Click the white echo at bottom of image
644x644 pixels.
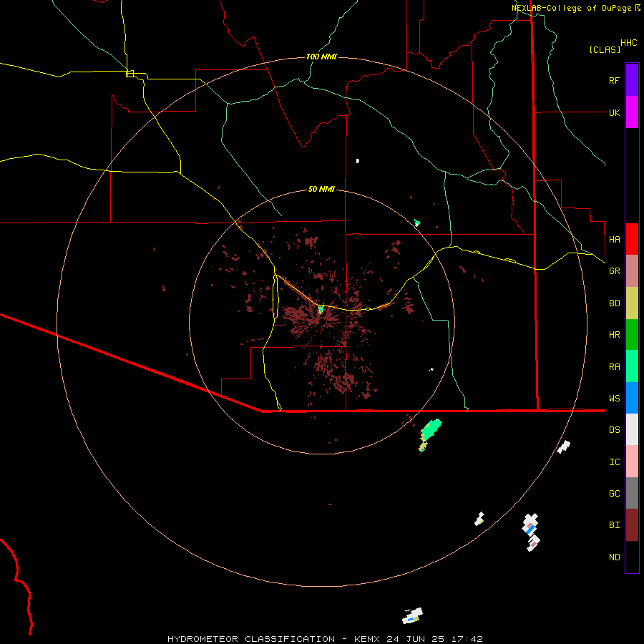pyautogui.click(x=412, y=615)
